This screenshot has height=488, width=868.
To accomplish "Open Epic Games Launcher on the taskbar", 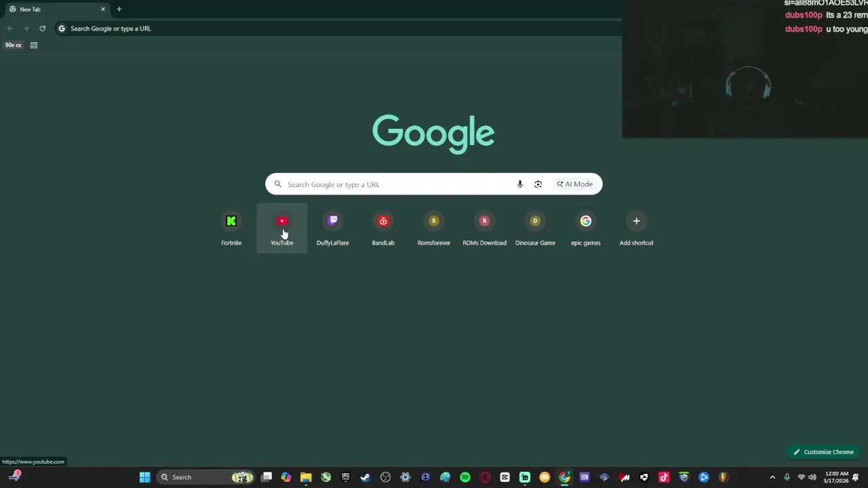I will [346, 477].
